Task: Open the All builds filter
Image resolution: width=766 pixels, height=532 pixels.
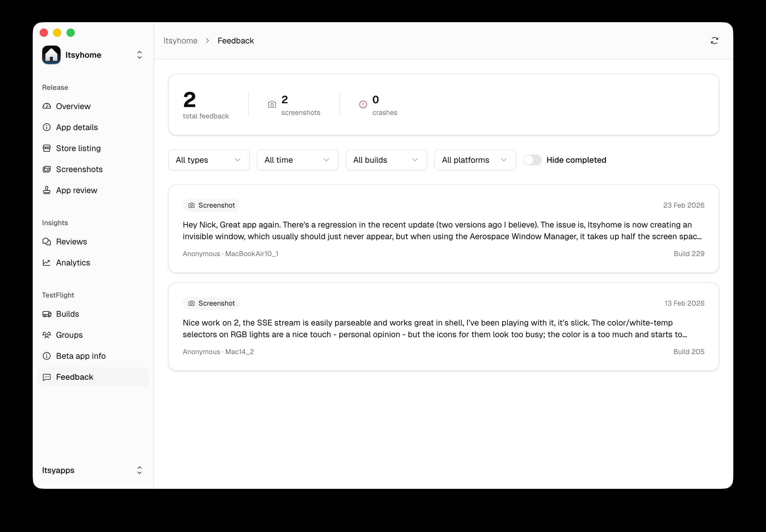Action: tap(386, 160)
